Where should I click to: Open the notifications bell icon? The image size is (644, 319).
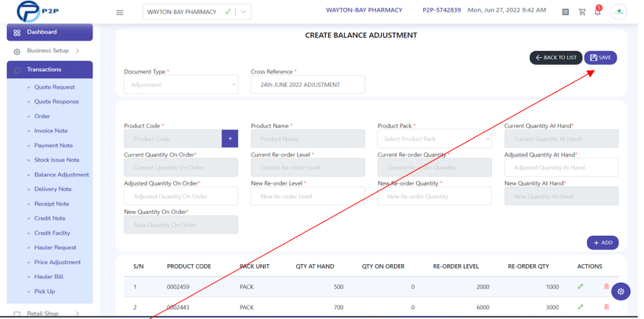(x=598, y=12)
